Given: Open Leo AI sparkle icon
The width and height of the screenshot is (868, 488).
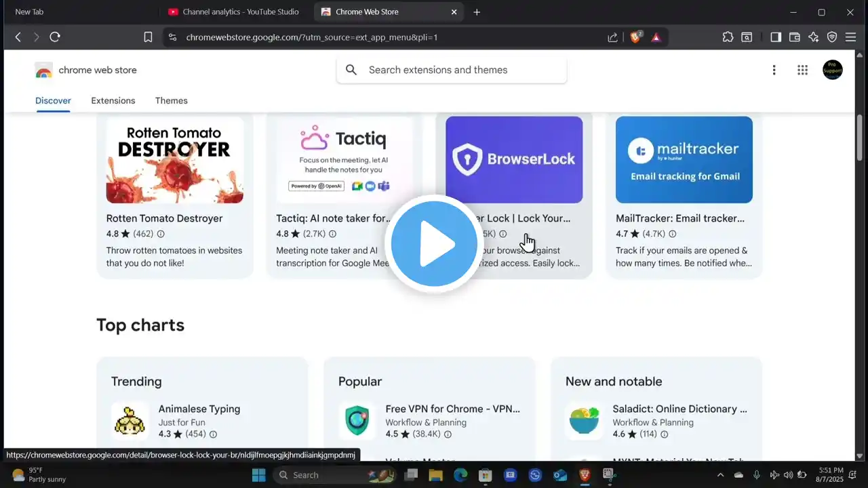Looking at the screenshot, I should click(814, 37).
